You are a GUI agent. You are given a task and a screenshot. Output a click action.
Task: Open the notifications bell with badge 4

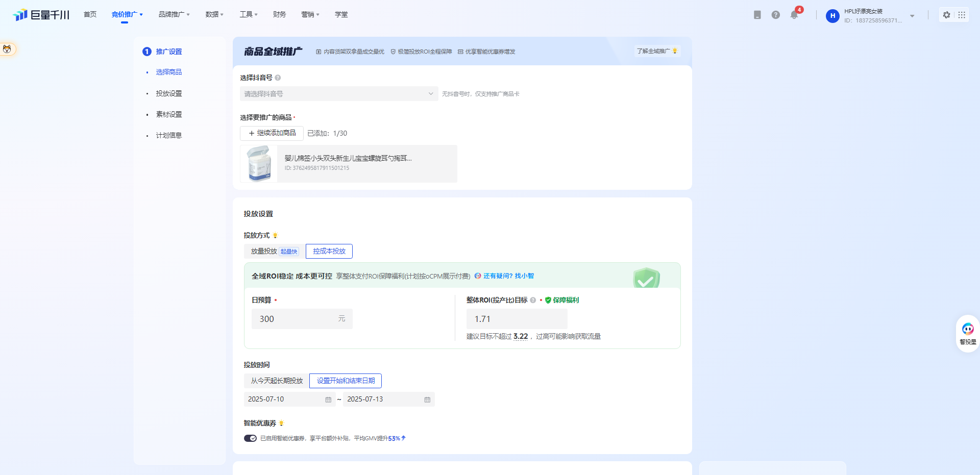click(x=794, y=15)
